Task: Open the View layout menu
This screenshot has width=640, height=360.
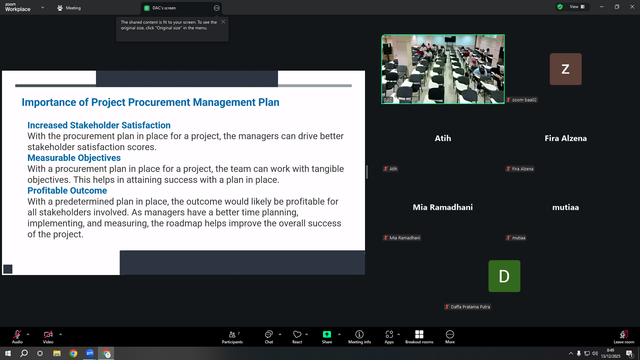Action: click(577, 7)
